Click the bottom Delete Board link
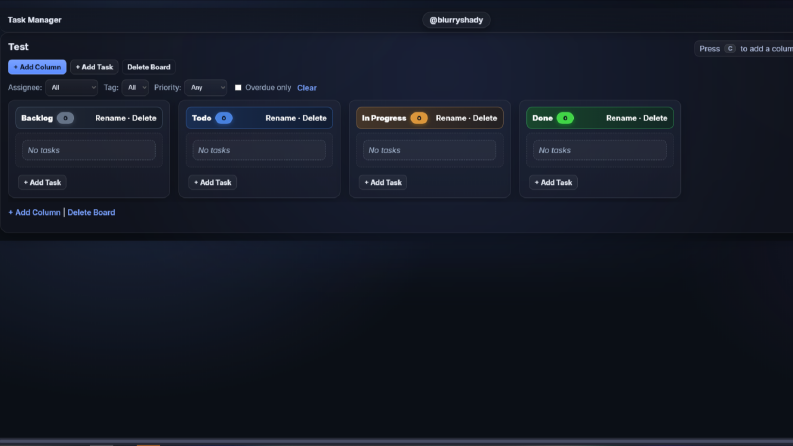The width and height of the screenshot is (793, 446). click(x=91, y=212)
